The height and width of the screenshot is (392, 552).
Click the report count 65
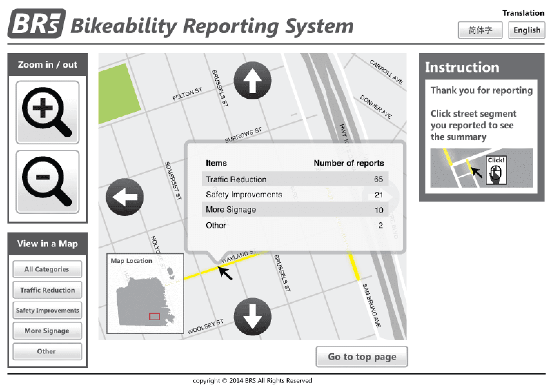coord(378,179)
